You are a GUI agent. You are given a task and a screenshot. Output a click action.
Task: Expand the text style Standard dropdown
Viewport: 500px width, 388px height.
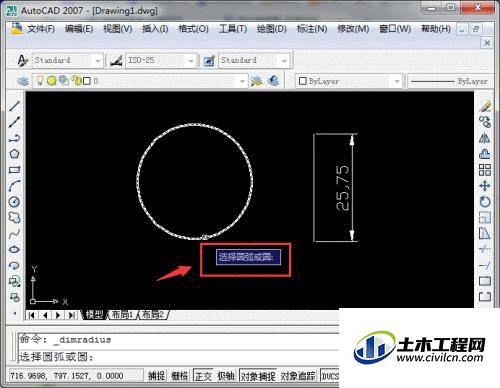click(x=98, y=61)
